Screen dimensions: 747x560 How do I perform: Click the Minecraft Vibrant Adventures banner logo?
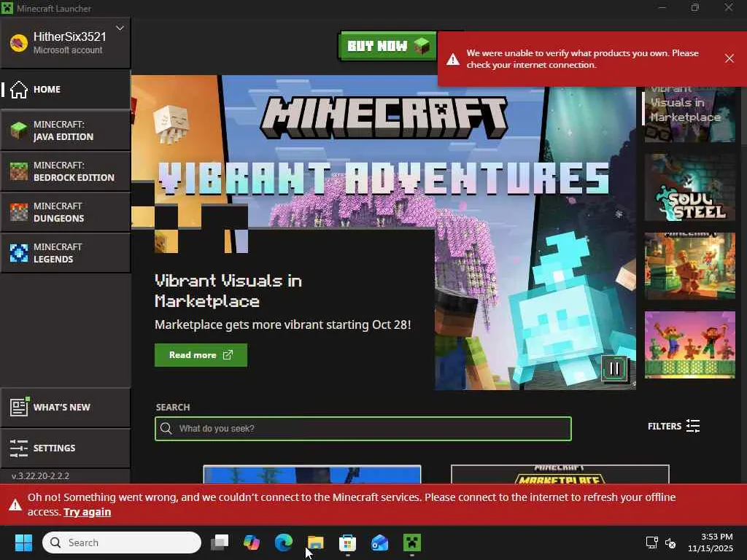(384, 147)
